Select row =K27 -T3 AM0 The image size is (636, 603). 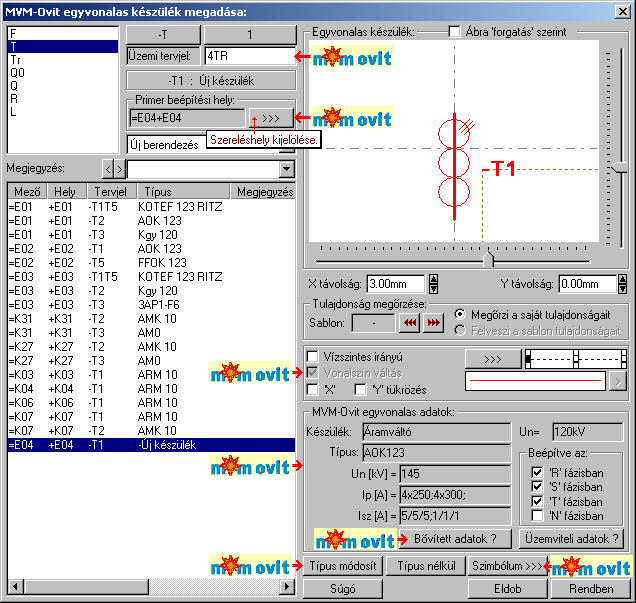[x=151, y=361]
